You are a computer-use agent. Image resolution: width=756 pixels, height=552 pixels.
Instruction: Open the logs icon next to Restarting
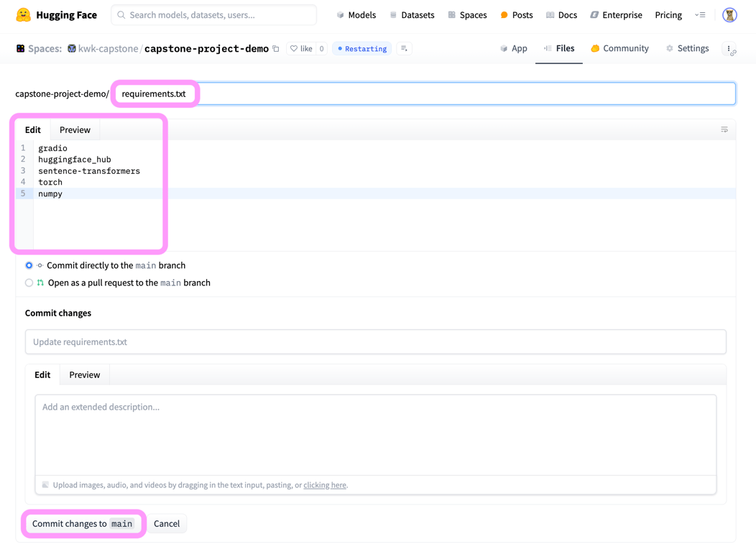404,48
